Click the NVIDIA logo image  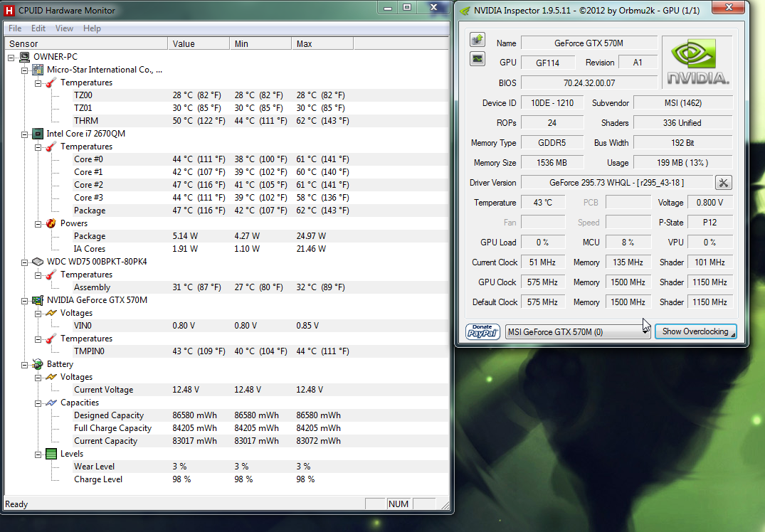tap(697, 63)
